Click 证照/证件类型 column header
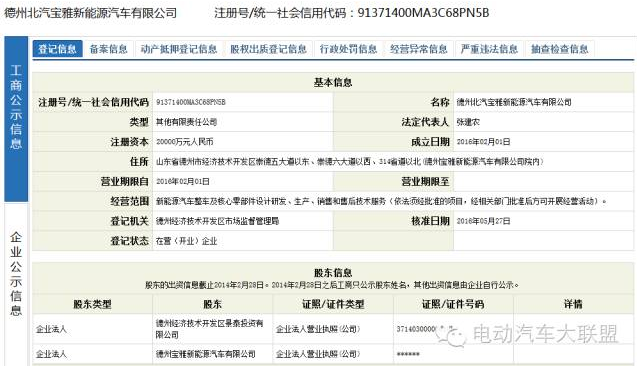The height and width of the screenshot is (366, 637). [x=333, y=304]
